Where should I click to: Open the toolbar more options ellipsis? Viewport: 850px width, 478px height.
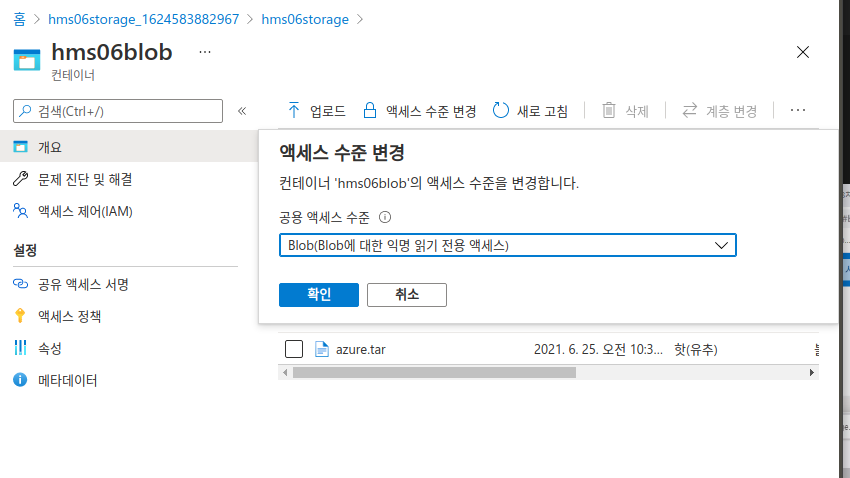pos(797,111)
